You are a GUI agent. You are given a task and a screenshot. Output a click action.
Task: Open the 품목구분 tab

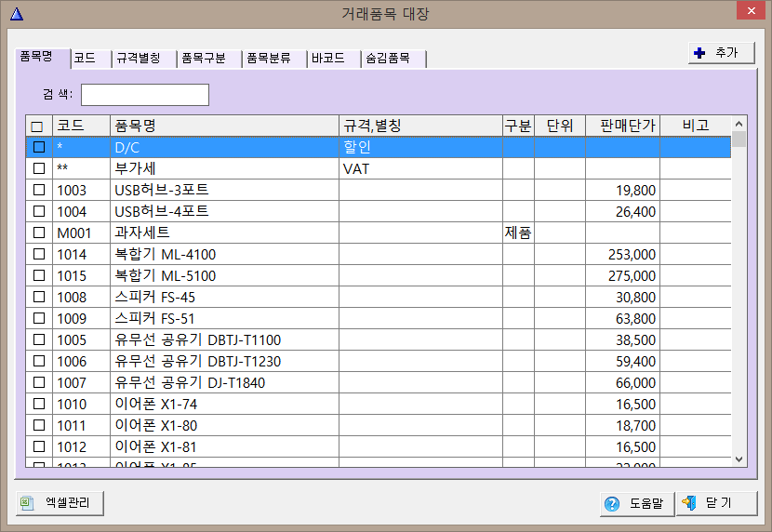tap(209, 59)
